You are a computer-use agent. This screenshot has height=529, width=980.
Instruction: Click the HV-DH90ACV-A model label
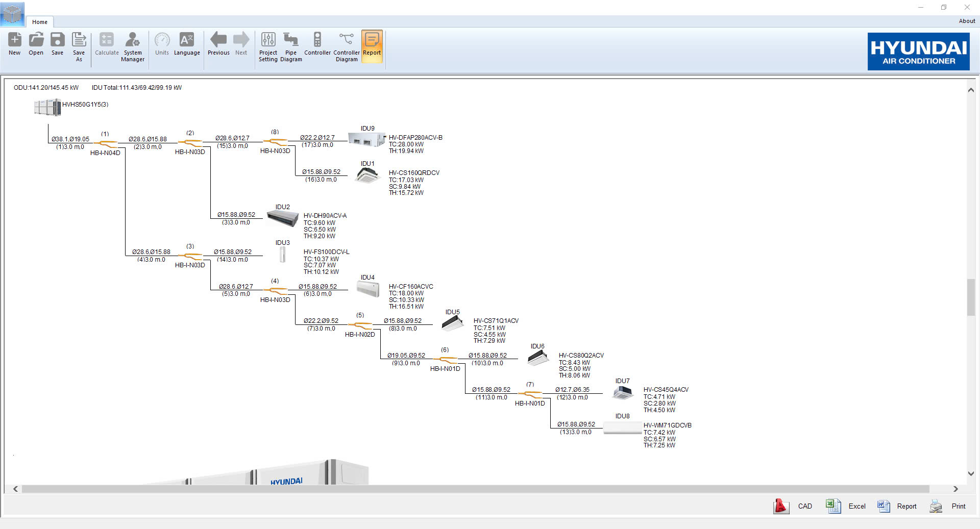[325, 216]
